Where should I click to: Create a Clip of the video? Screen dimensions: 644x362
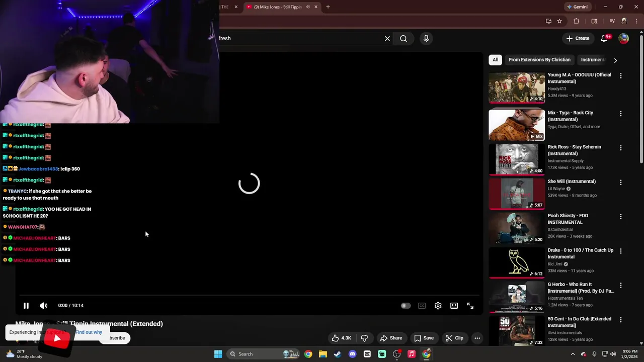(454, 338)
